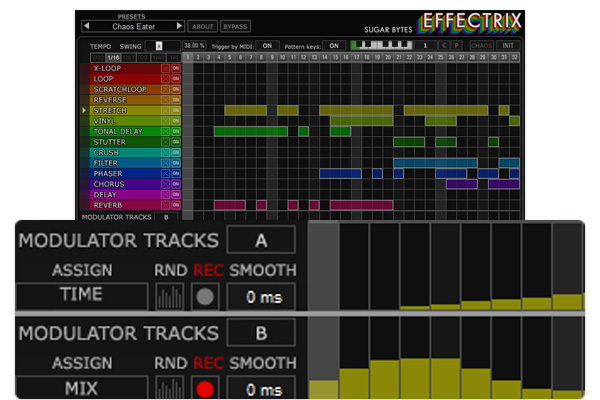
Task: Click the previous preset arrow
Action: point(85,26)
